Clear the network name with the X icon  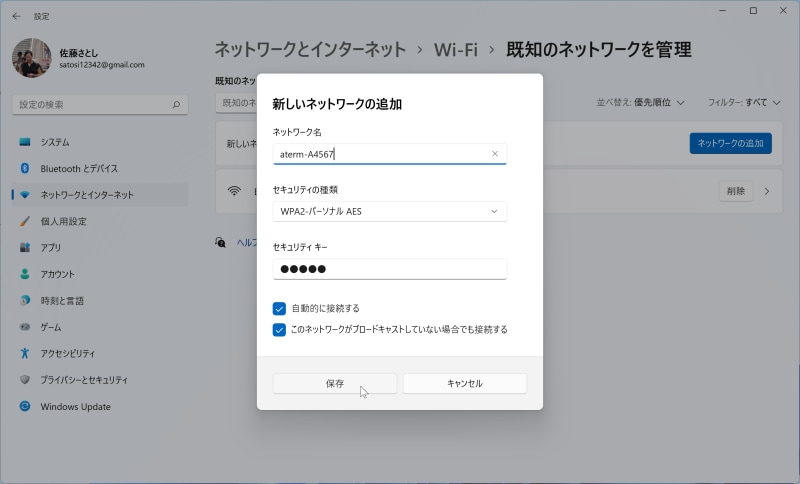(495, 154)
